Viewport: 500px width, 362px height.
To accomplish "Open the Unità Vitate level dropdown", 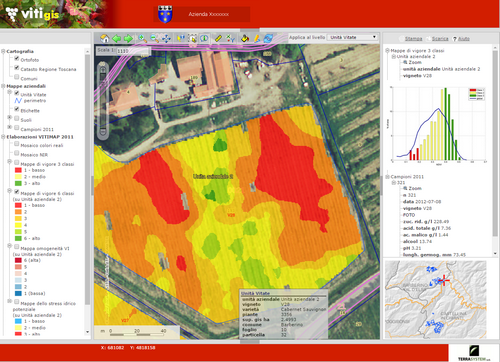I will coord(353,37).
